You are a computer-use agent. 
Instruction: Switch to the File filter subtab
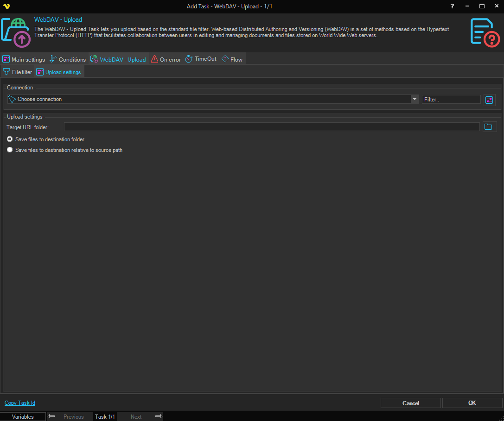18,72
